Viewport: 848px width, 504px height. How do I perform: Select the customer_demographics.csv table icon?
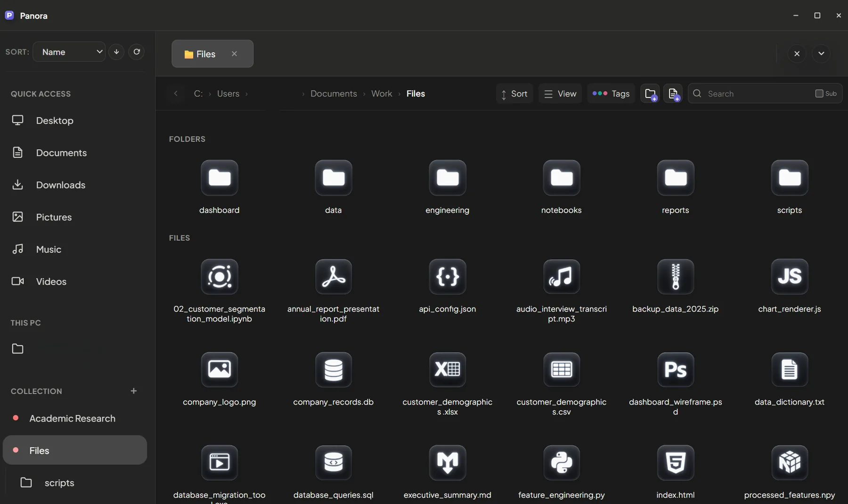coord(562,370)
